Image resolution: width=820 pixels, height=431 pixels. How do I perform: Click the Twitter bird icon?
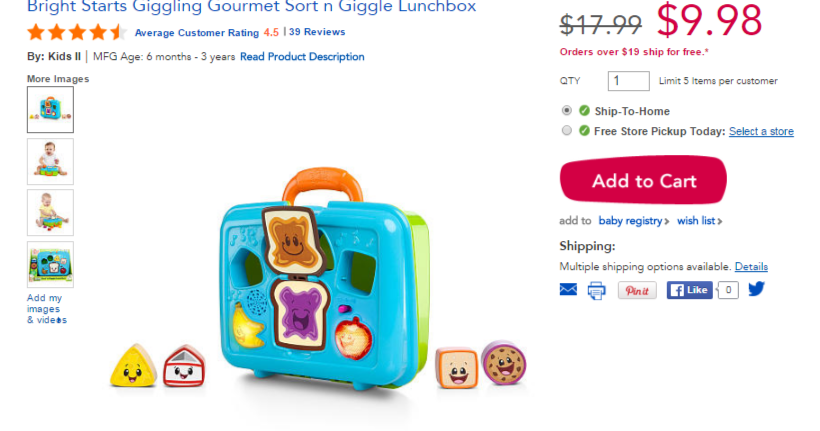[x=756, y=289]
